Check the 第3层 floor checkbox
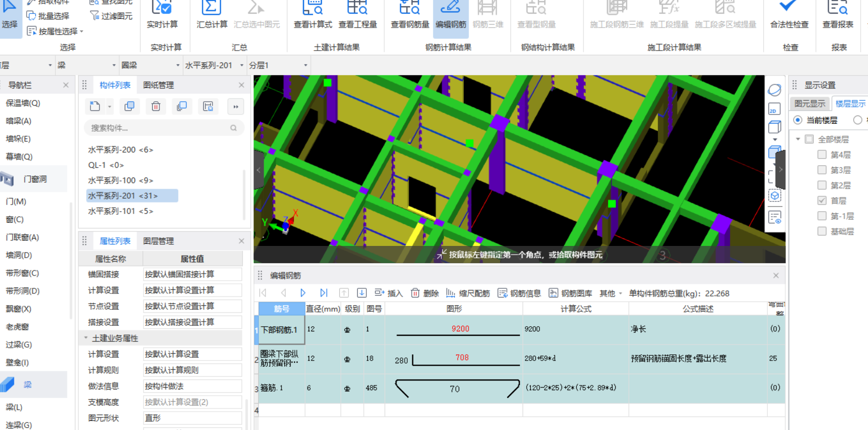The image size is (868, 430). 822,170
